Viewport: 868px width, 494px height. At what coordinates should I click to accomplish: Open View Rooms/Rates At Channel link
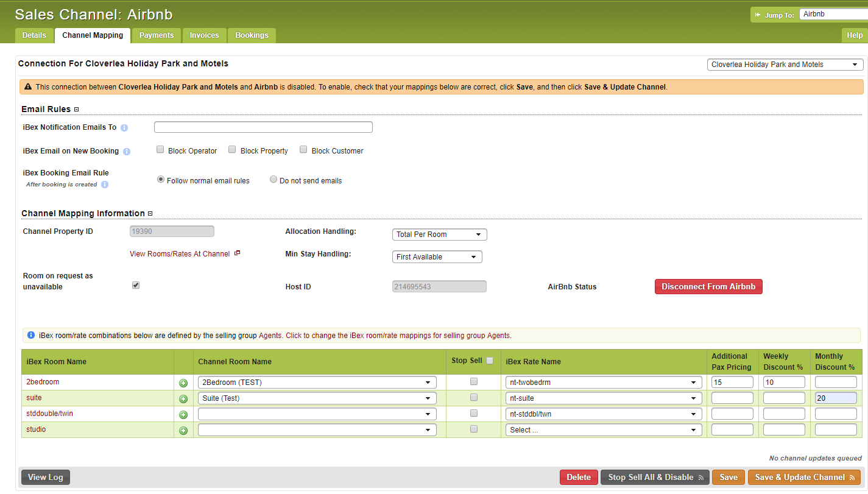180,254
